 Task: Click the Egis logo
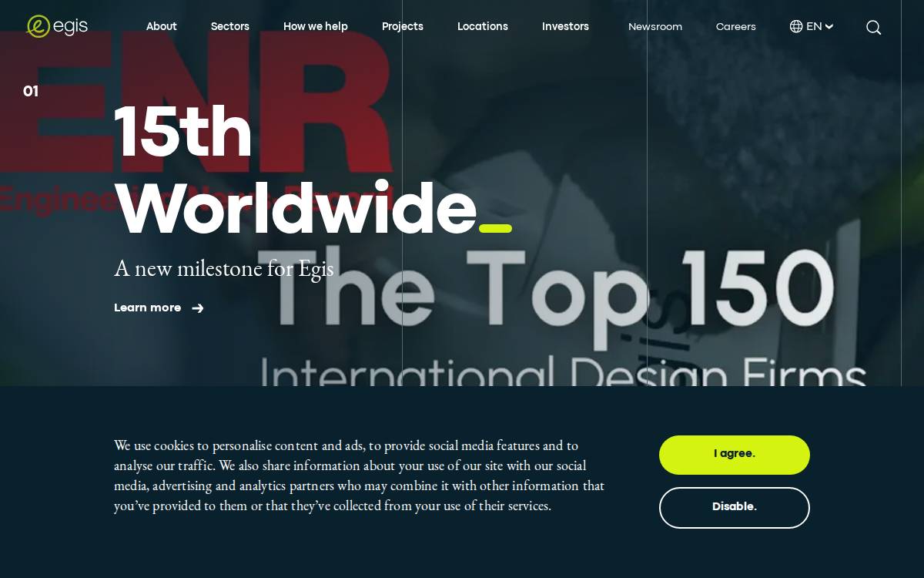click(57, 26)
